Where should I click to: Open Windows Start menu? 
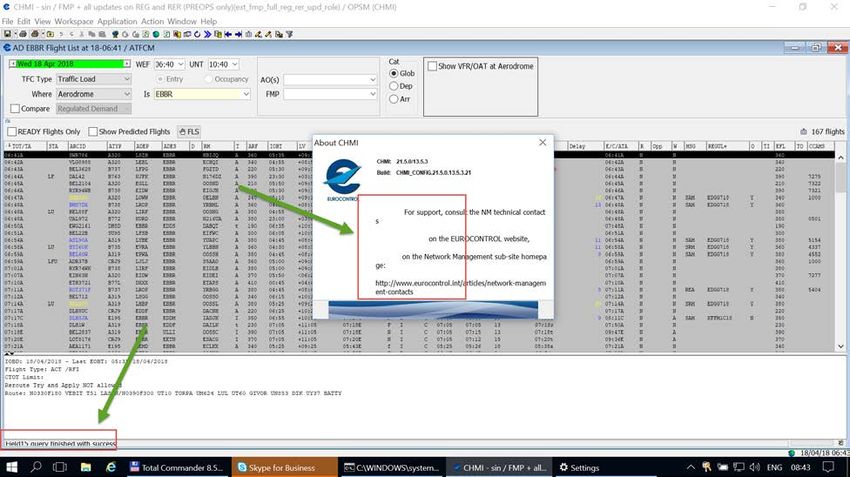(x=11, y=467)
